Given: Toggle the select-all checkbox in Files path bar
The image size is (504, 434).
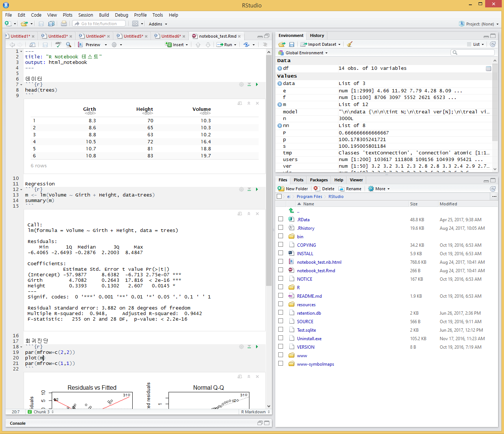Looking at the screenshot, I should click(279, 197).
